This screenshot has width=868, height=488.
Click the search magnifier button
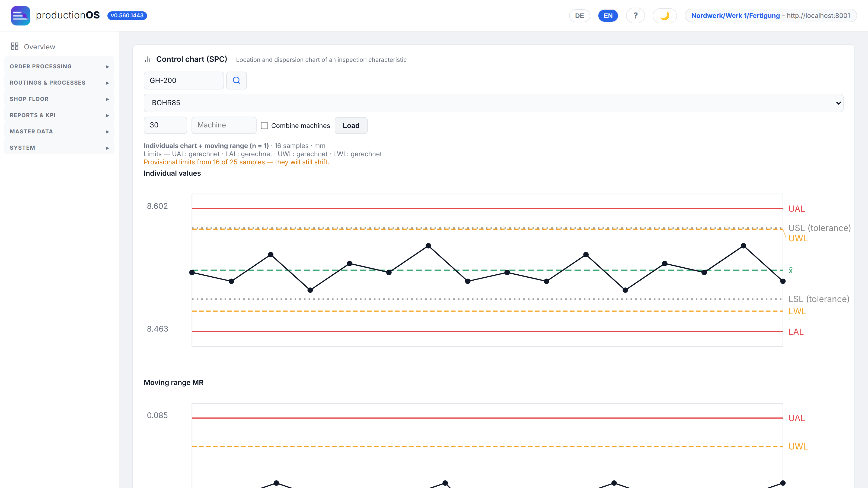(x=236, y=81)
